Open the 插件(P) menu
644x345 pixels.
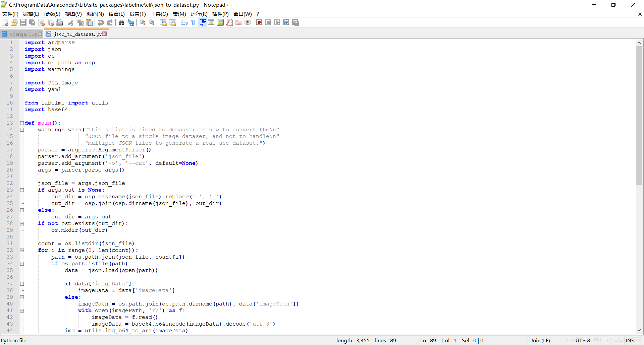pyautogui.click(x=220, y=14)
